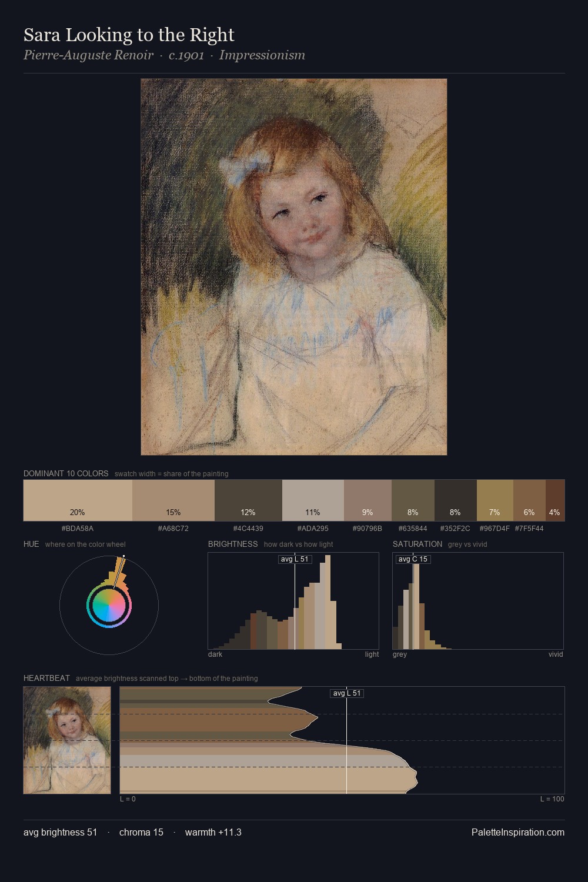The image size is (588, 882).
Task: Click the L = 0 axis label
Action: [x=128, y=799]
